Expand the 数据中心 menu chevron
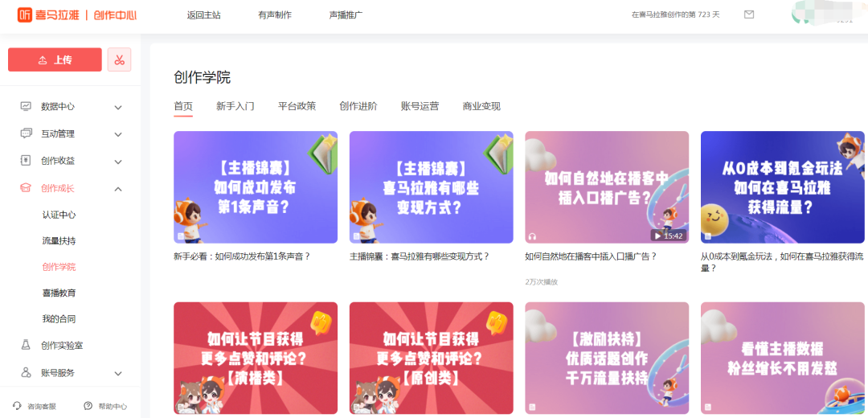This screenshot has width=868, height=418. (118, 107)
